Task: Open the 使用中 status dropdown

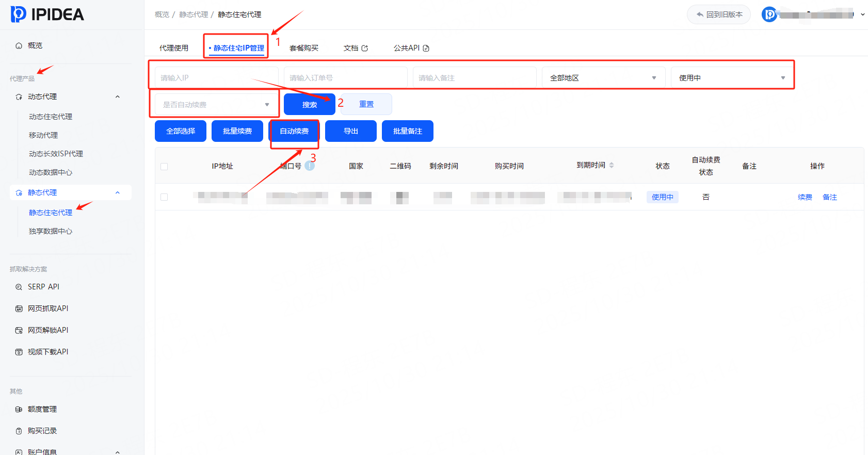Action: [732, 78]
